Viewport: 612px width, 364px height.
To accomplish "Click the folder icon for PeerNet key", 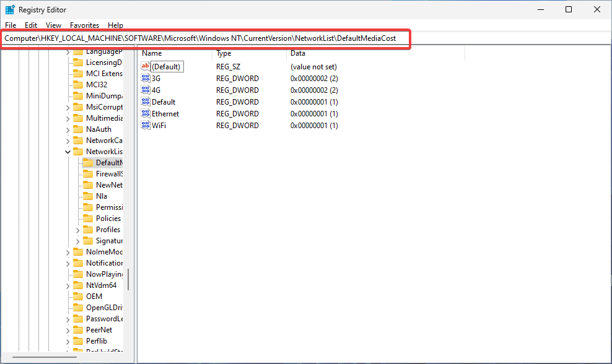I will (79, 330).
